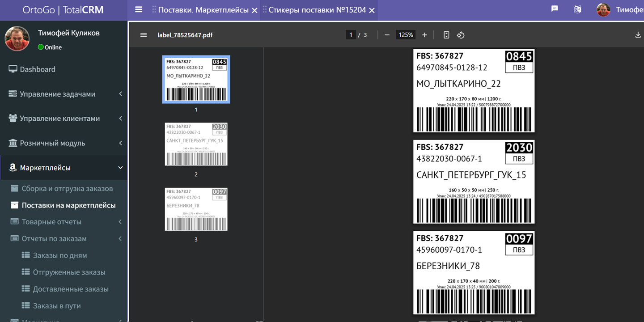This screenshot has height=322, width=644.
Task: Click the Отчеты по заказам list icon
Action: point(15,239)
